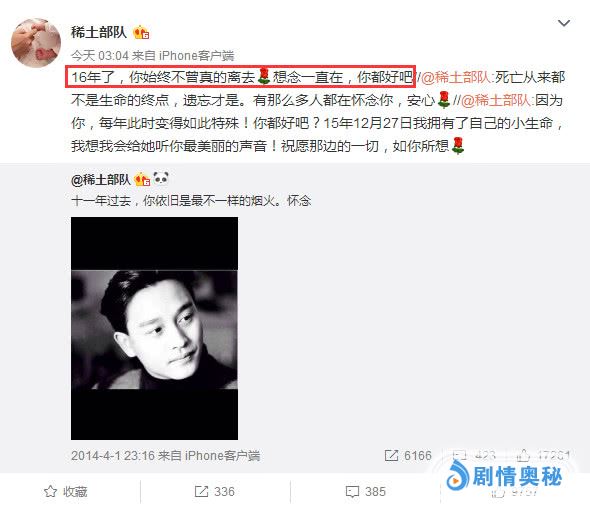The width and height of the screenshot is (590, 506).
Task: Click the like thumb icon in original post stats
Action: point(523,456)
